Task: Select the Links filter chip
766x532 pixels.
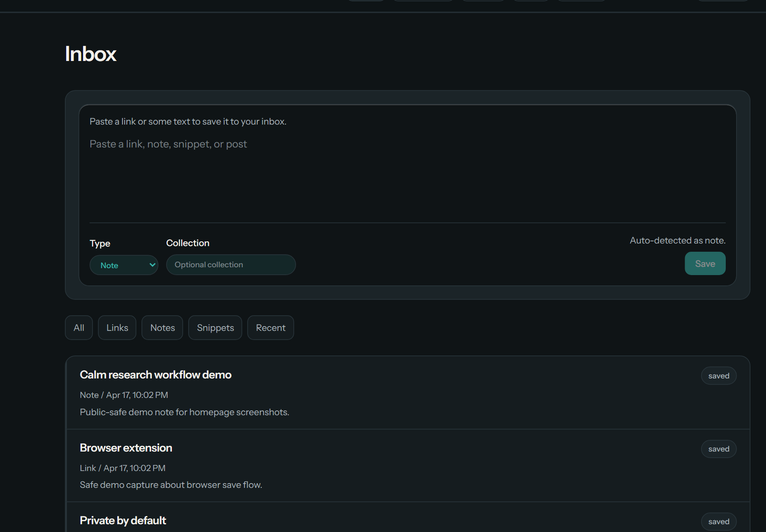Action: click(x=117, y=327)
